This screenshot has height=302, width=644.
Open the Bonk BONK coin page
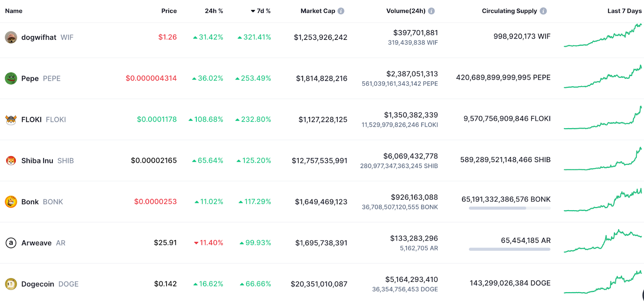(x=42, y=201)
